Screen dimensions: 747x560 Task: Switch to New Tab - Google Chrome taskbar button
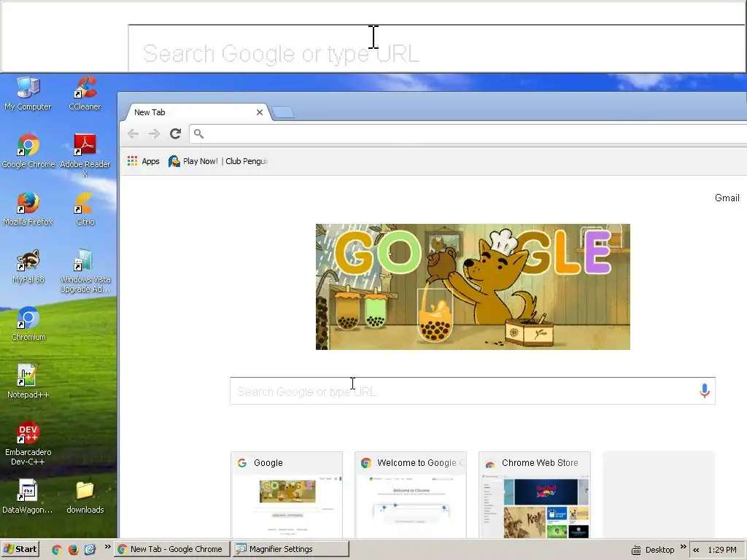point(172,549)
